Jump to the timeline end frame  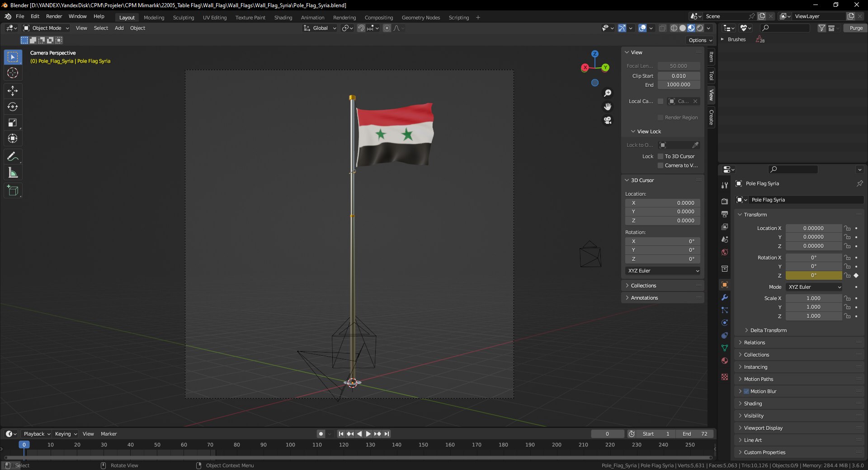coord(387,434)
